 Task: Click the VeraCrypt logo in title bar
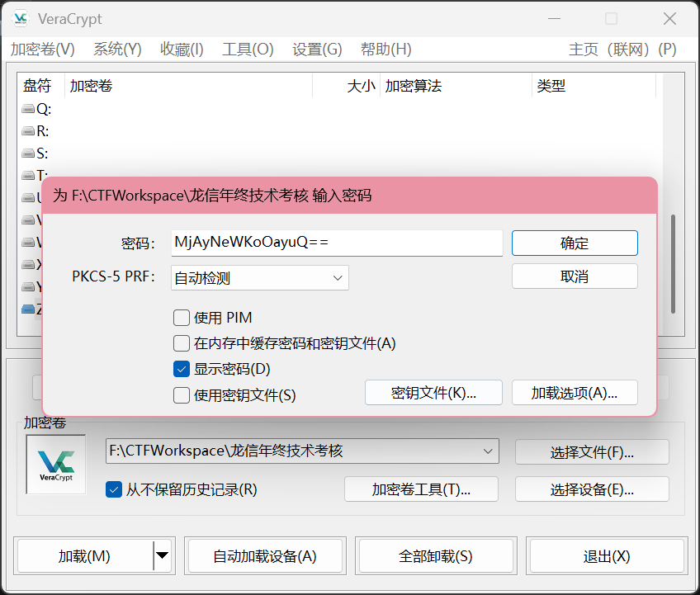pyautogui.click(x=21, y=19)
